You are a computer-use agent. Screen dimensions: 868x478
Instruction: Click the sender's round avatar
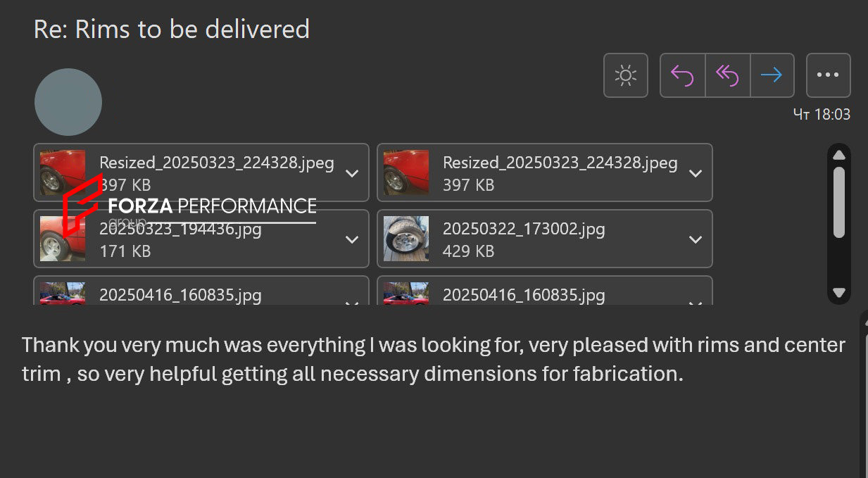68,102
